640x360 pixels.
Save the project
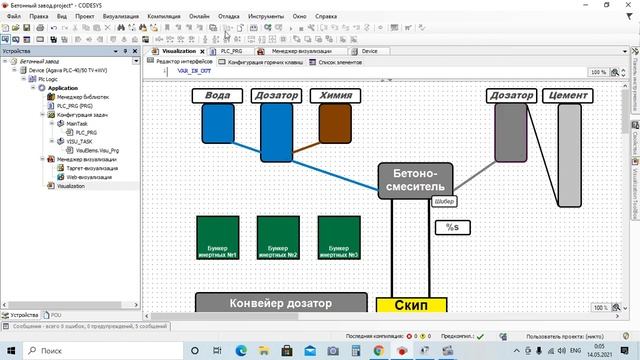(x=27, y=28)
